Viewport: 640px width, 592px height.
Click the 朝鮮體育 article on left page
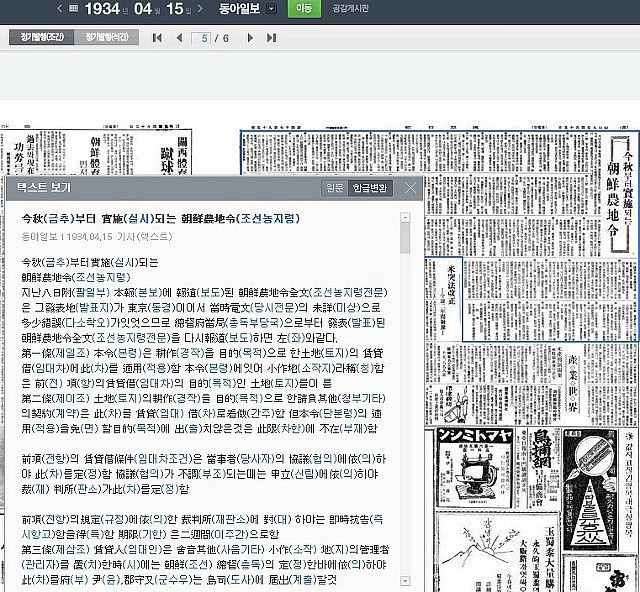point(93,155)
